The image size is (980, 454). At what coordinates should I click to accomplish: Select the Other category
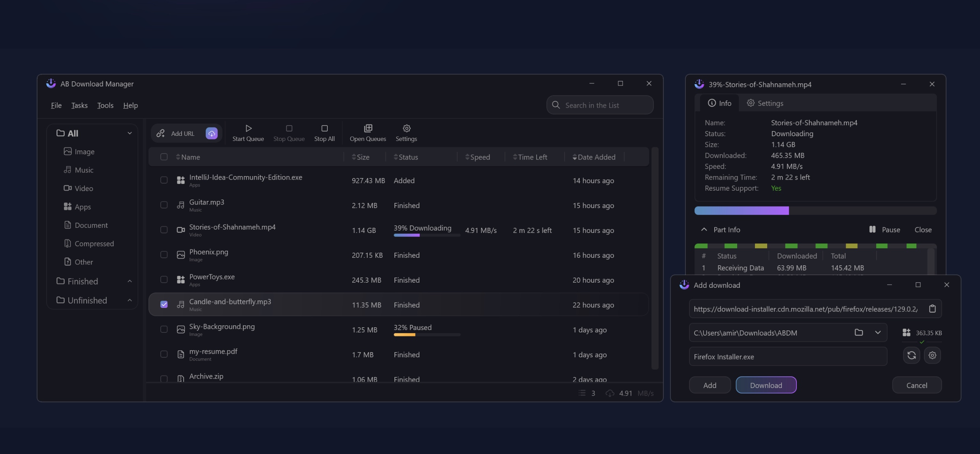(78, 262)
